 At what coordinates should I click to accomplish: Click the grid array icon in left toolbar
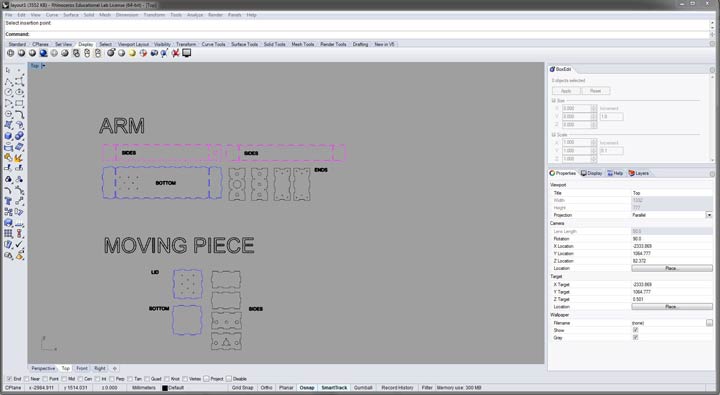pos(8,234)
